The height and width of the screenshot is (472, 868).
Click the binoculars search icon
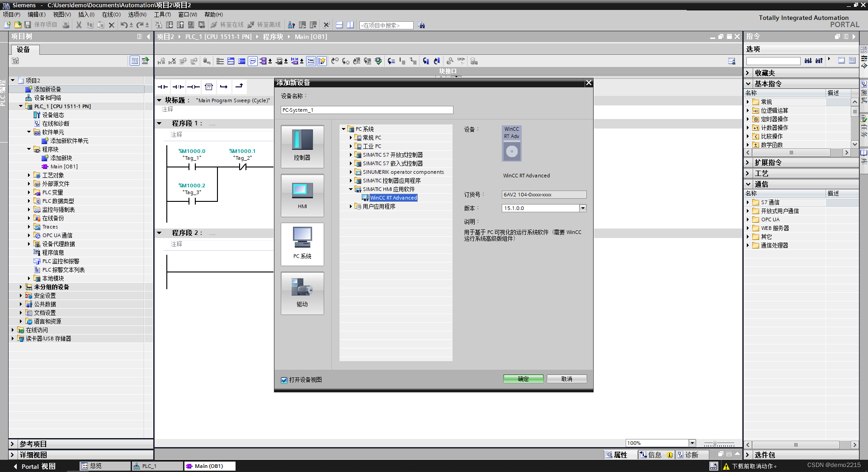tap(421, 25)
